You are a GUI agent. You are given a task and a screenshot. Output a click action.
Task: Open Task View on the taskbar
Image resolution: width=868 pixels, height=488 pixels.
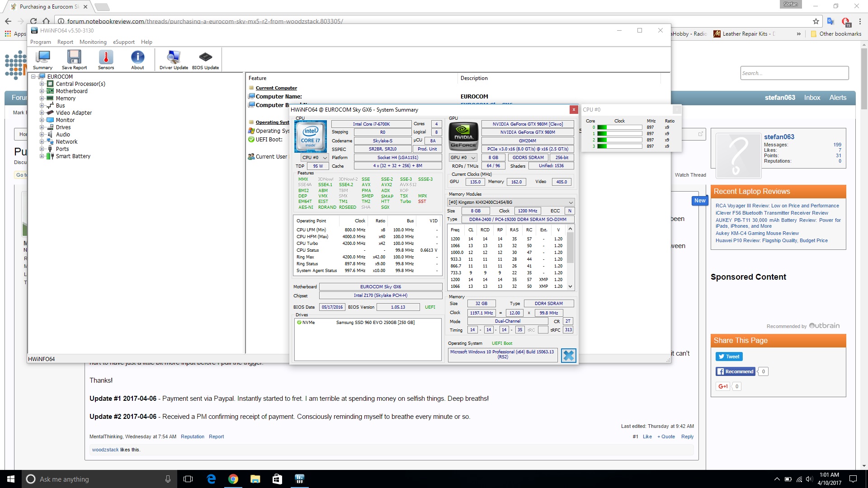click(188, 479)
